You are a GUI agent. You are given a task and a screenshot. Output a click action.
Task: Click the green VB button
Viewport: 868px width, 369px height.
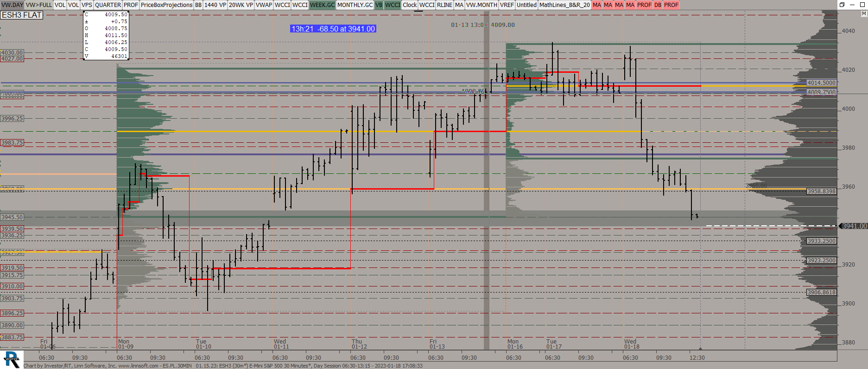379,5
